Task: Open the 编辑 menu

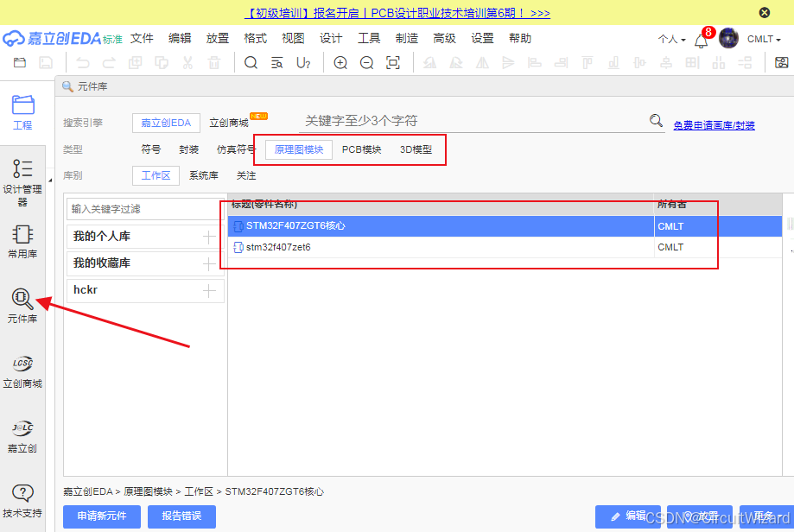Action: point(179,39)
